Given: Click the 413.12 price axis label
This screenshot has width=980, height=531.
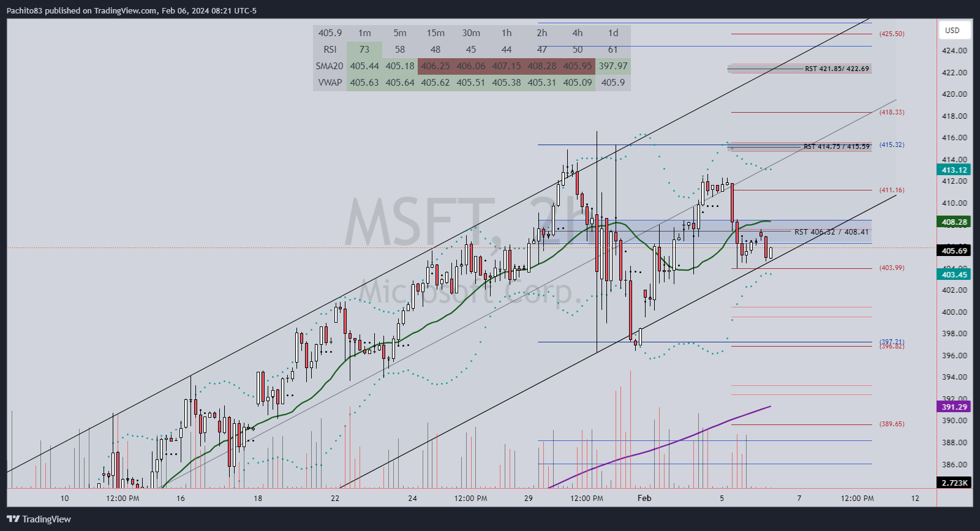Looking at the screenshot, I should click(954, 170).
